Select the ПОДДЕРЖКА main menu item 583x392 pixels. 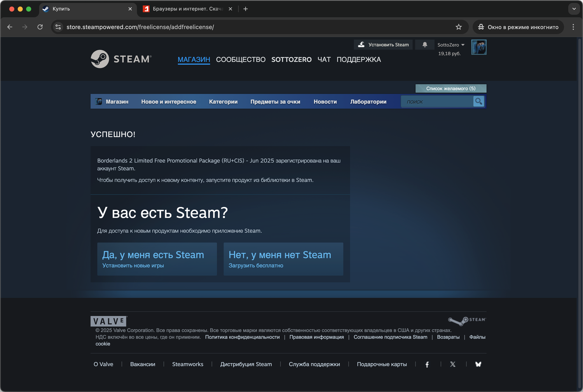click(359, 59)
